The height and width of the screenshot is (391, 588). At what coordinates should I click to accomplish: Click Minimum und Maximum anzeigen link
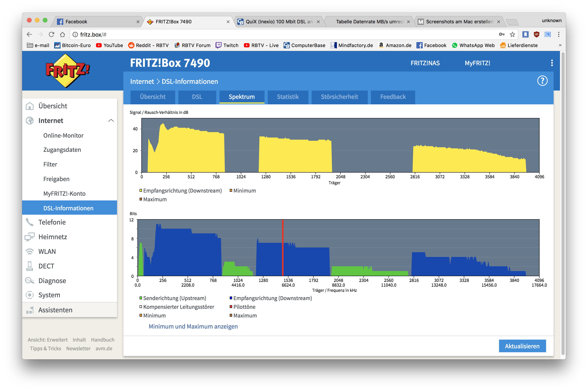pos(193,326)
